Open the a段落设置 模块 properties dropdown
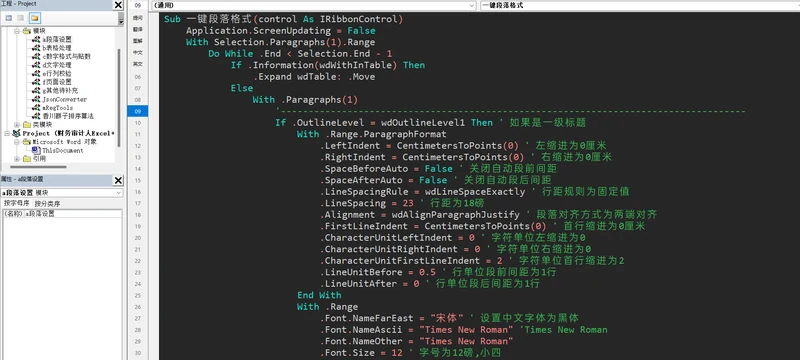 (118, 193)
